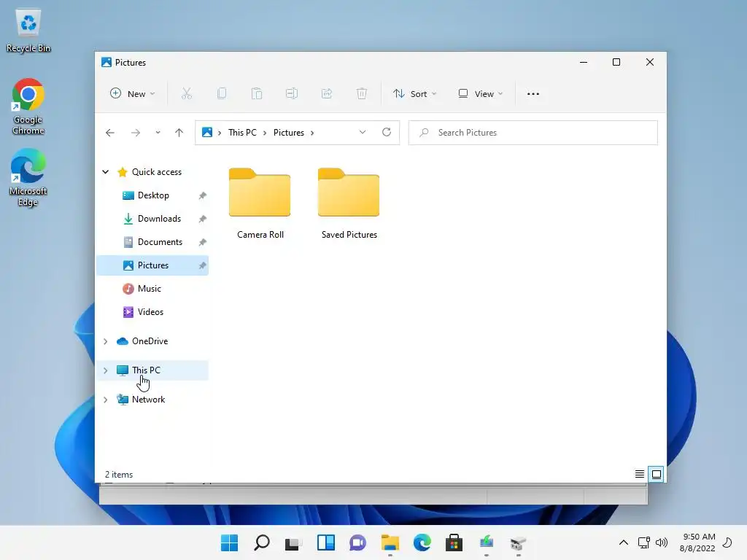Select Network in the sidebar
The image size is (747, 560).
tap(148, 400)
